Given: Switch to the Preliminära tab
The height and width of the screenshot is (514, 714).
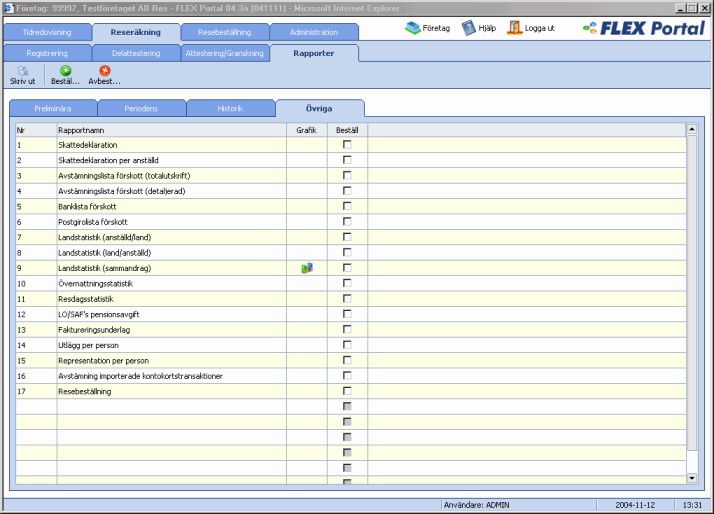Looking at the screenshot, I should pyautogui.click(x=52, y=108).
